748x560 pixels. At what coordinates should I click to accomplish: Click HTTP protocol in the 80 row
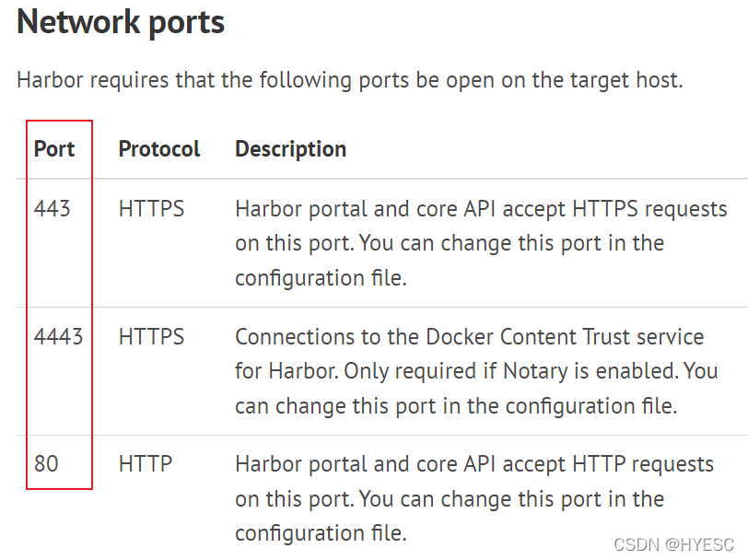coord(145,464)
